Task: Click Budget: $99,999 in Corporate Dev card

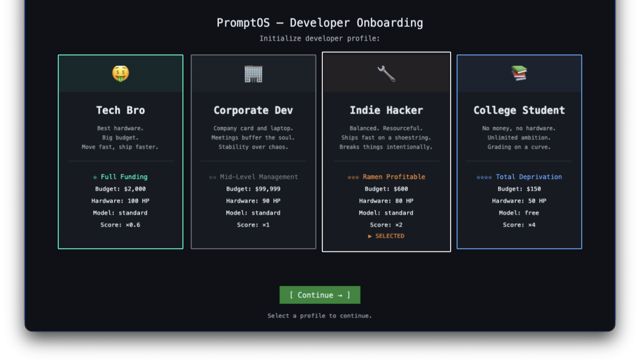Action: pyautogui.click(x=253, y=189)
